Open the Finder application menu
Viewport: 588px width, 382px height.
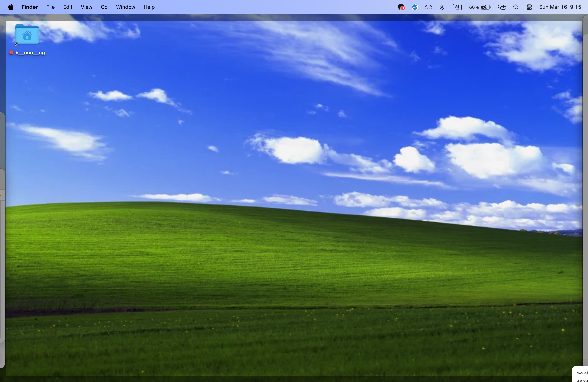[30, 7]
